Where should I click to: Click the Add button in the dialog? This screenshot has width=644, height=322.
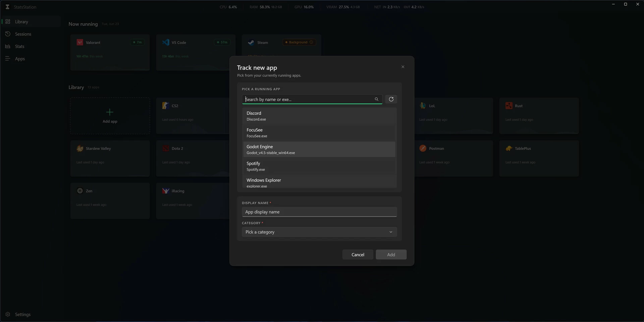tap(391, 255)
